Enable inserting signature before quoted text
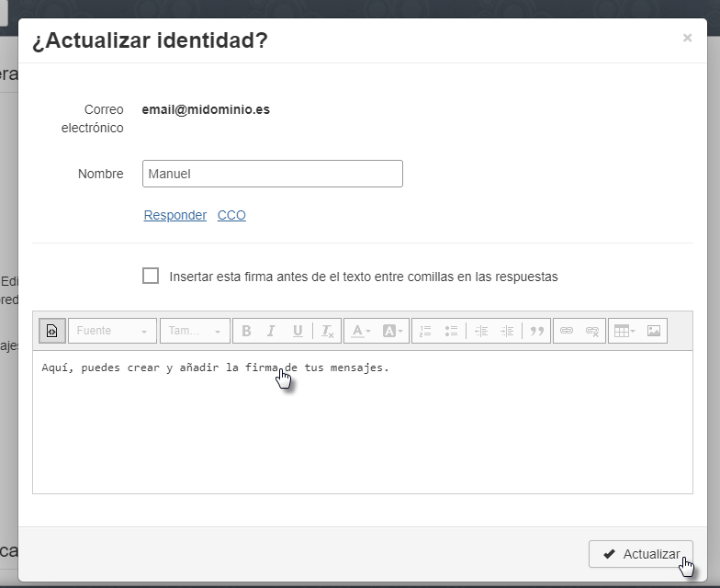 pos(151,276)
